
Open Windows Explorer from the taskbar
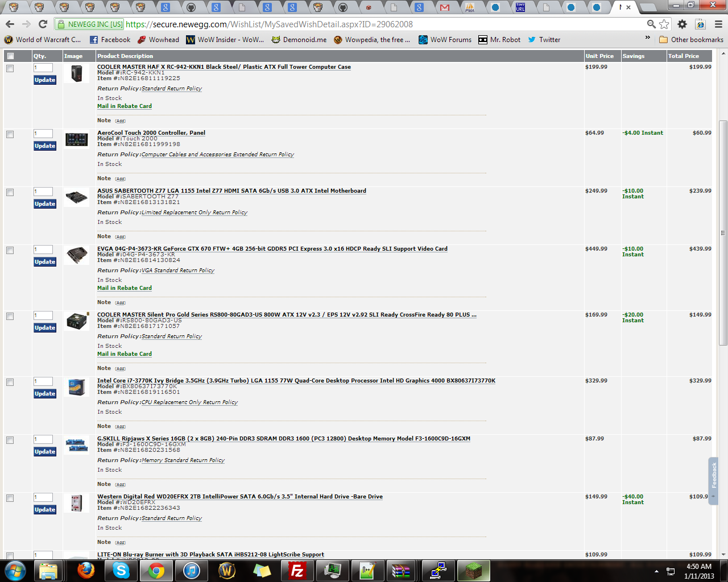[49, 571]
